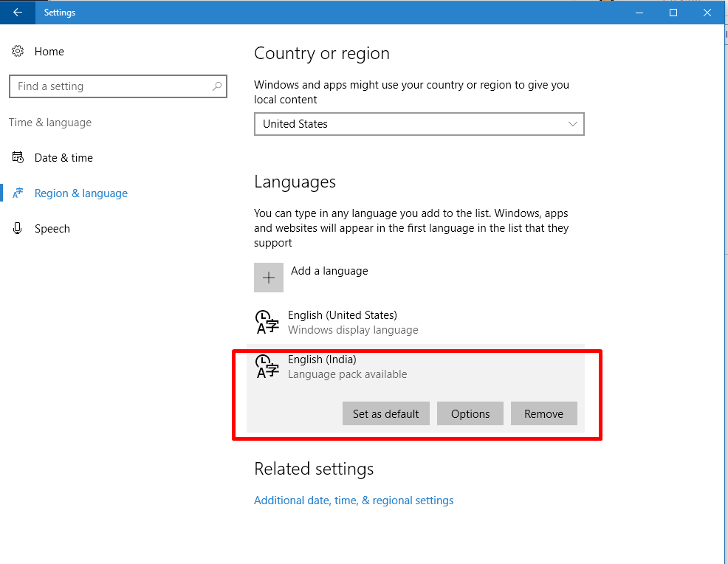Click the magnifier search icon
Viewport: 728px width, 564px height.
point(217,86)
